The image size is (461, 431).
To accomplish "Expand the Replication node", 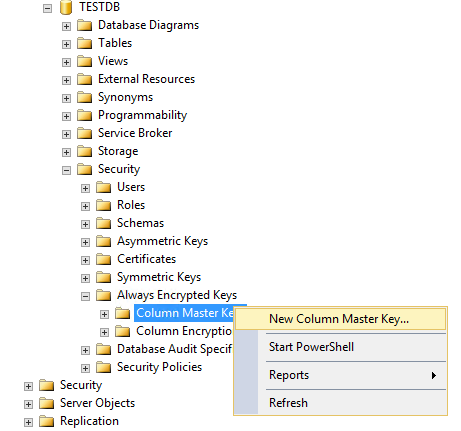I will point(28,422).
